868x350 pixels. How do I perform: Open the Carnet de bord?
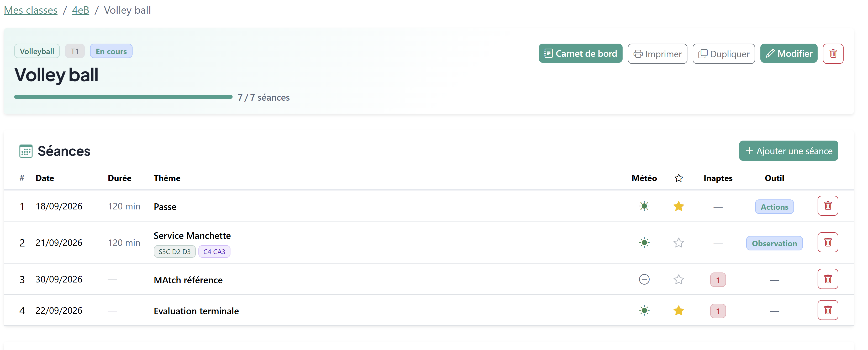[580, 53]
